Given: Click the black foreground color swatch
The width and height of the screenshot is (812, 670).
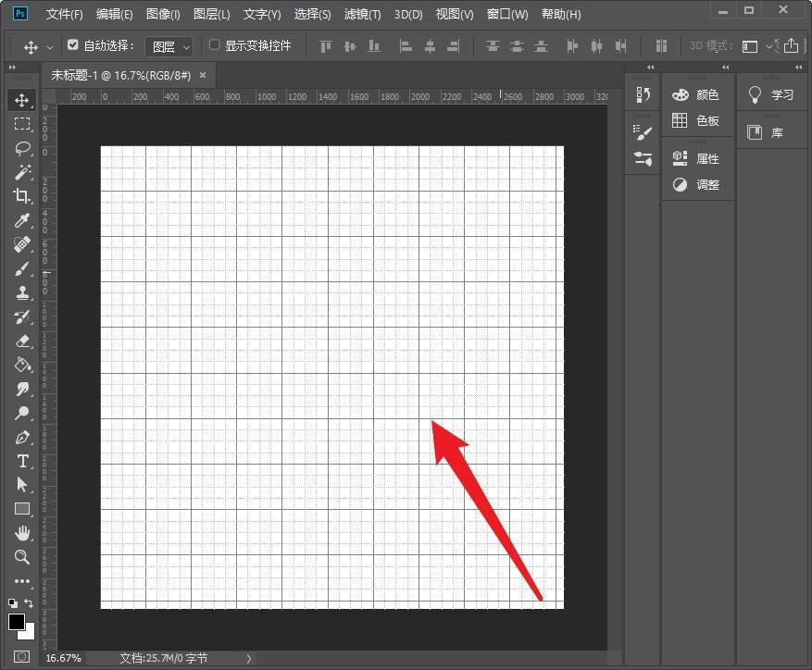Looking at the screenshot, I should click(17, 622).
